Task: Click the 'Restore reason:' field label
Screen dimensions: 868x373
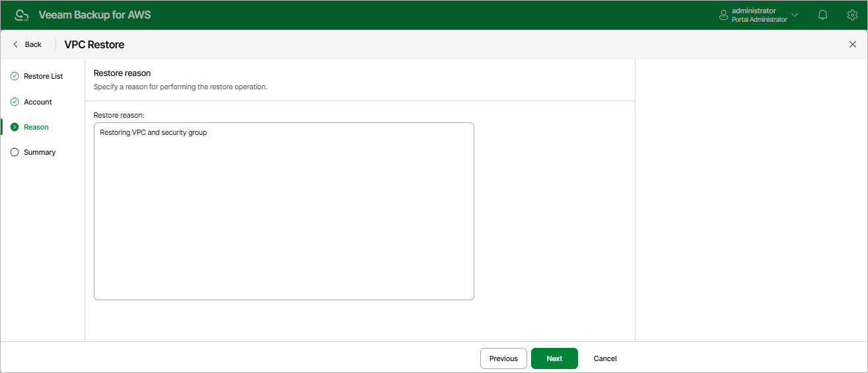Action: 119,115
